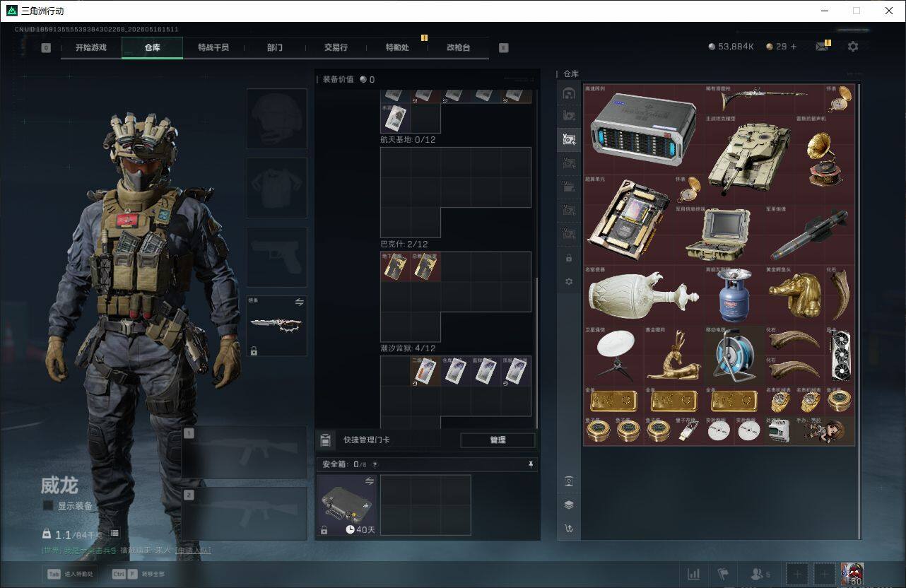Screen dimensions: 906x588
Task: Click the 53,884K currency balance
Action: (x=731, y=47)
